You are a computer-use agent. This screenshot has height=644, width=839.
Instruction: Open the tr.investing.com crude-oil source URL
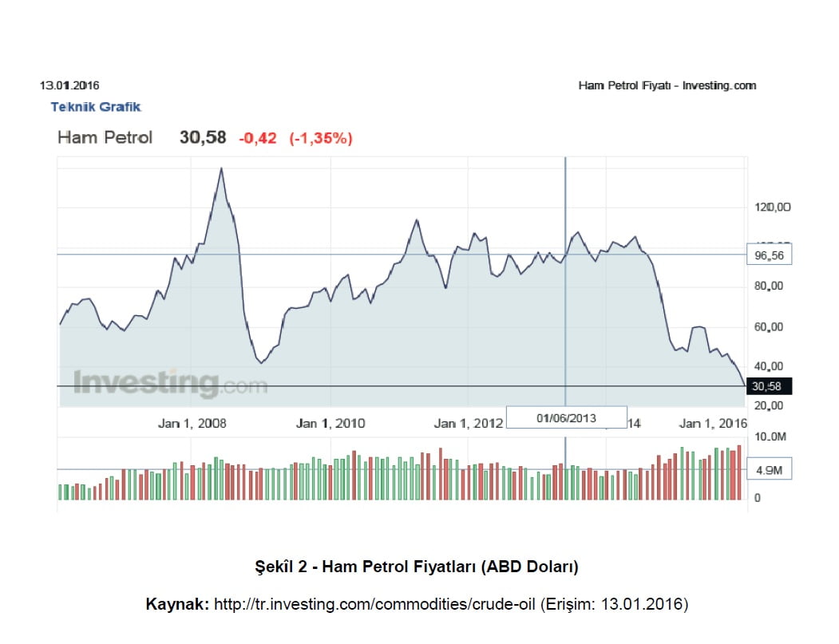pos(374,604)
